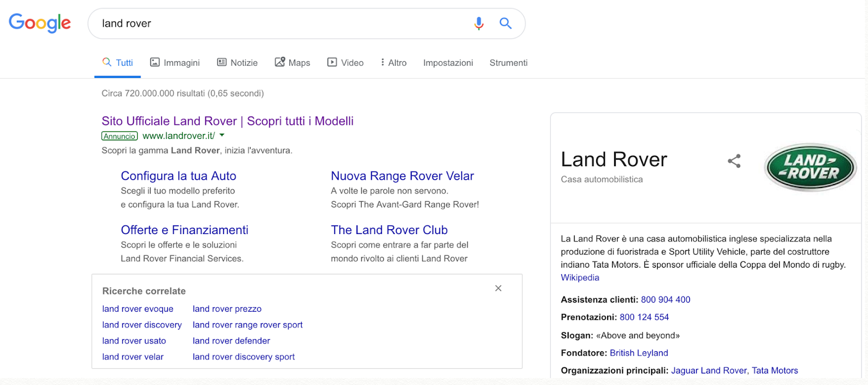
Task: Open Nuova Range Rover Velar link
Action: point(403,176)
